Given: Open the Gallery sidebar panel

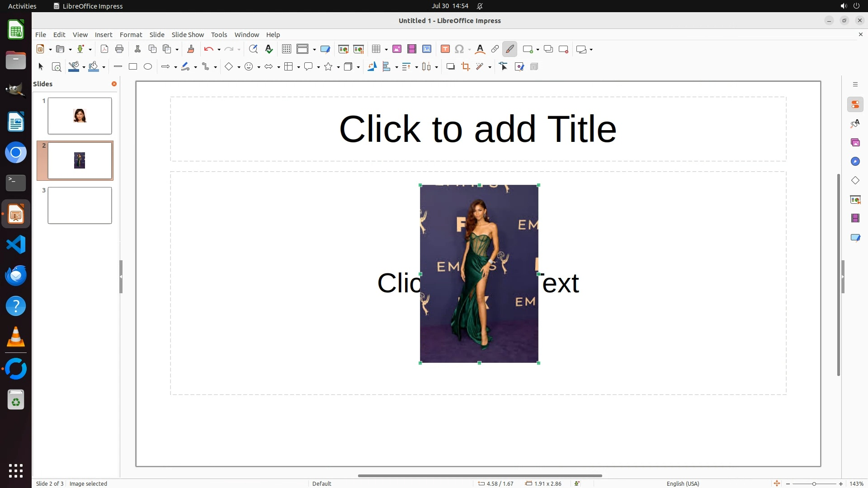Looking at the screenshot, I should click(x=855, y=143).
